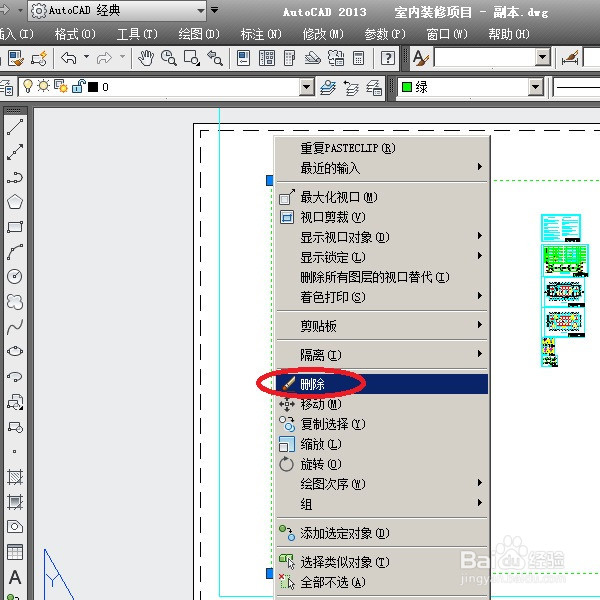Viewport: 600px width, 600px height.
Task: Open the 工具(T) menu
Action: click(137, 34)
